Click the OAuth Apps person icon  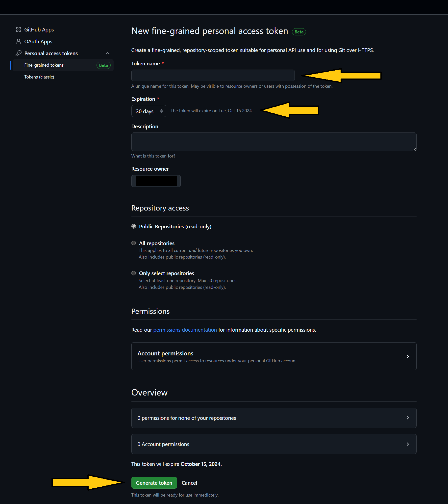coord(19,41)
